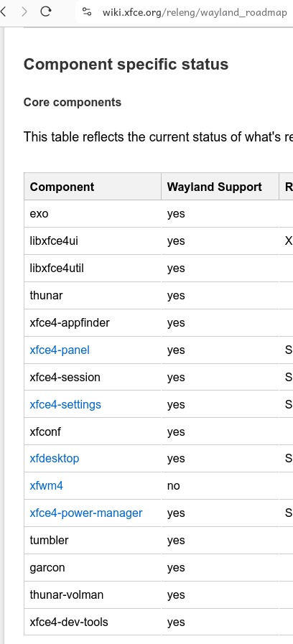This screenshot has height=644, width=293.
Task: Open the xfwm4 component link
Action: coord(47,486)
